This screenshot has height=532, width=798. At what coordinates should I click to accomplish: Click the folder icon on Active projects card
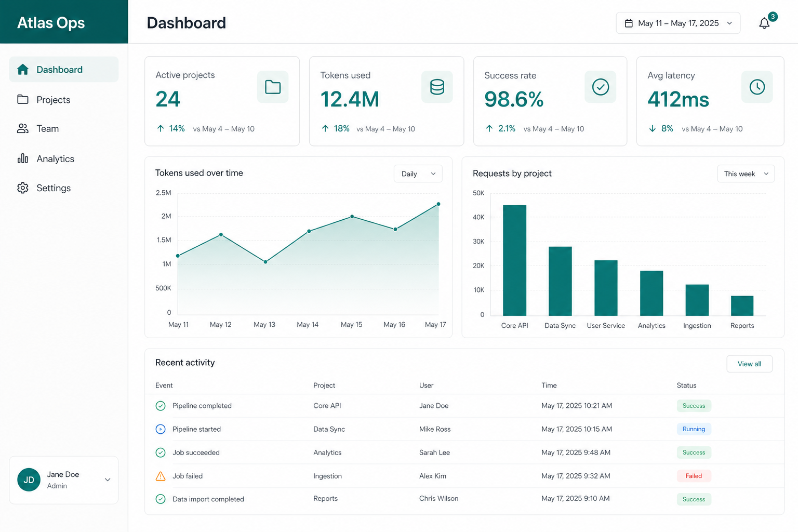273,87
